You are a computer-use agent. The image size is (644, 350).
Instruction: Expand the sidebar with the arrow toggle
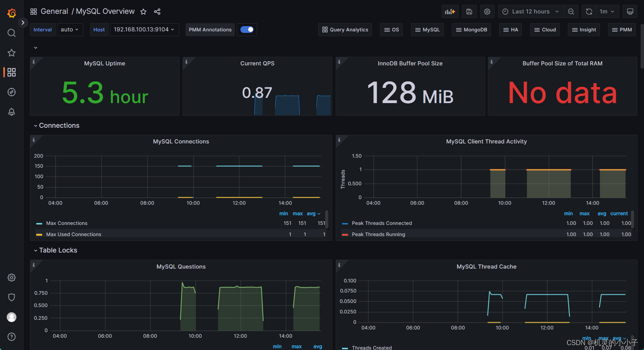(x=23, y=22)
